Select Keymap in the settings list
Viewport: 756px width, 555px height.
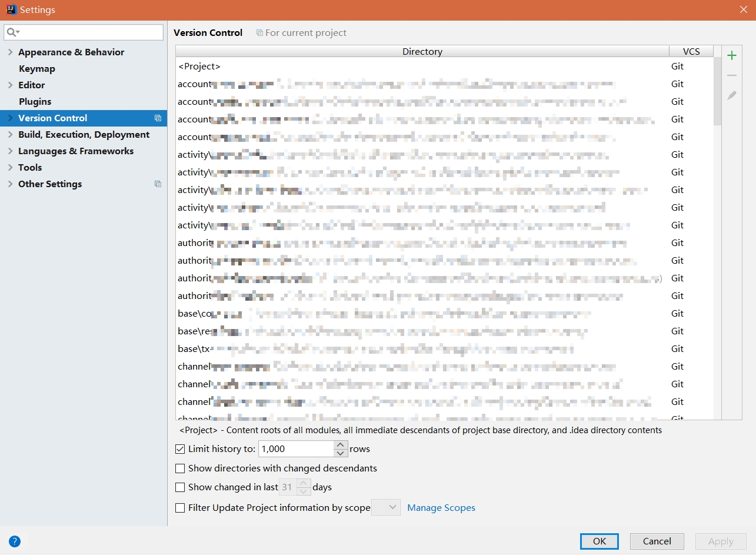point(36,69)
